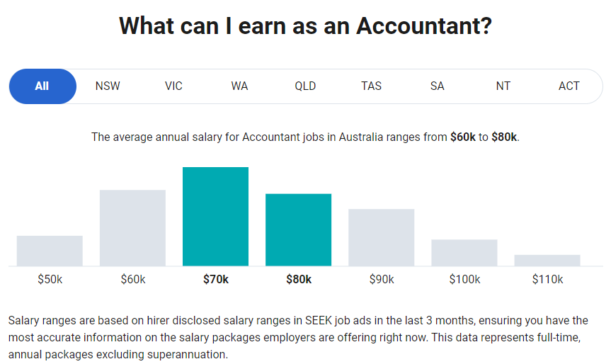Select the teal $80k bar

(x=299, y=230)
